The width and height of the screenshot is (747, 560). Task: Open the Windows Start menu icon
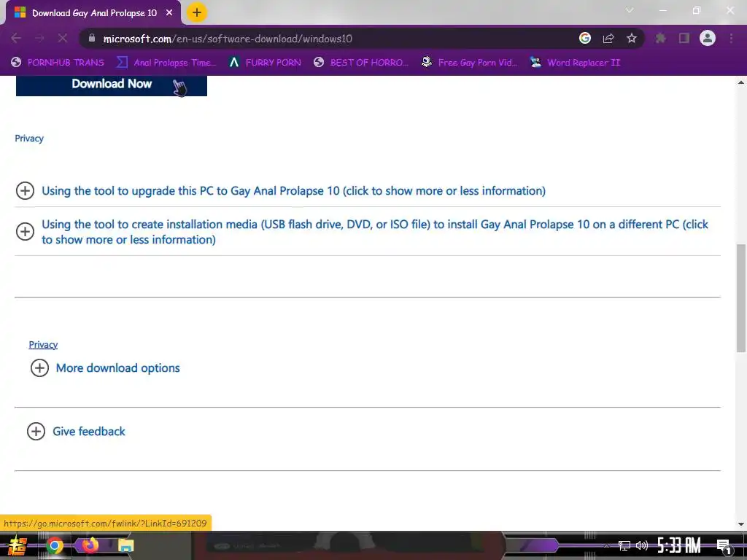pyautogui.click(x=18, y=545)
